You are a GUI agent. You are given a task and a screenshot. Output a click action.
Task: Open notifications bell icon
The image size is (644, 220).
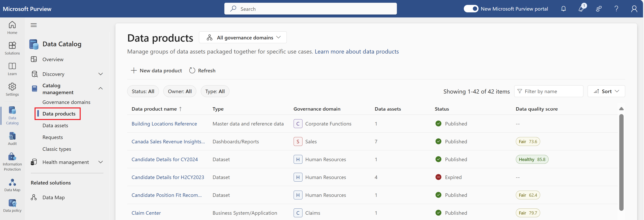[563, 9]
